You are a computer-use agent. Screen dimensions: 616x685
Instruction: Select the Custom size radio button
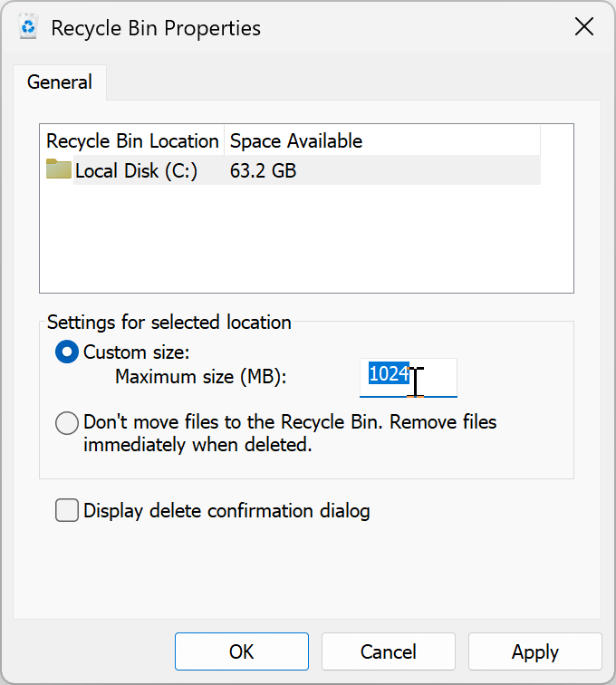pyautogui.click(x=67, y=352)
